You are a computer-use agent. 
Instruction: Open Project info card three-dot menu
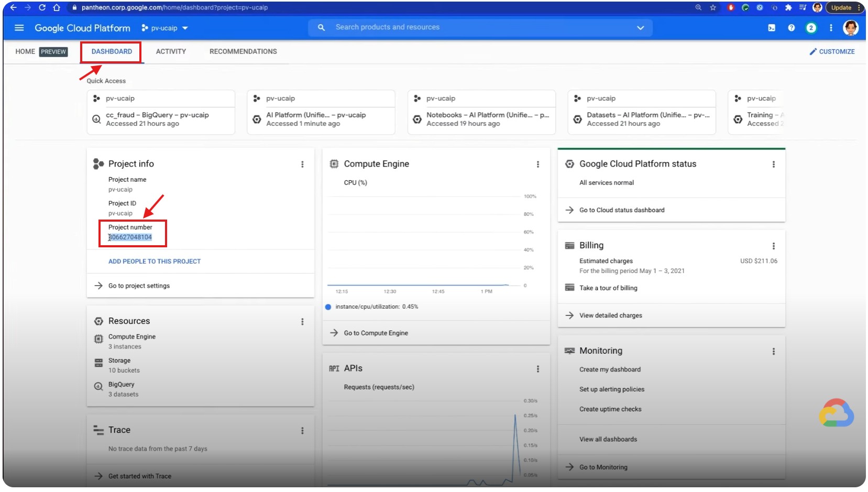click(x=302, y=165)
